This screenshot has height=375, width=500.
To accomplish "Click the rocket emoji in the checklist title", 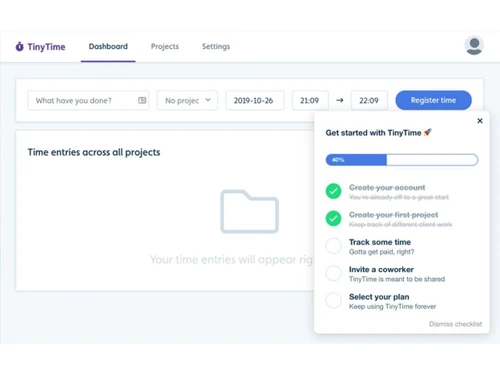I will point(427,132).
